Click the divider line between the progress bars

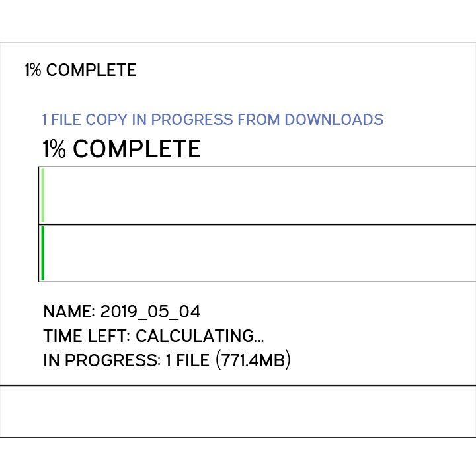pyautogui.click(x=258, y=224)
